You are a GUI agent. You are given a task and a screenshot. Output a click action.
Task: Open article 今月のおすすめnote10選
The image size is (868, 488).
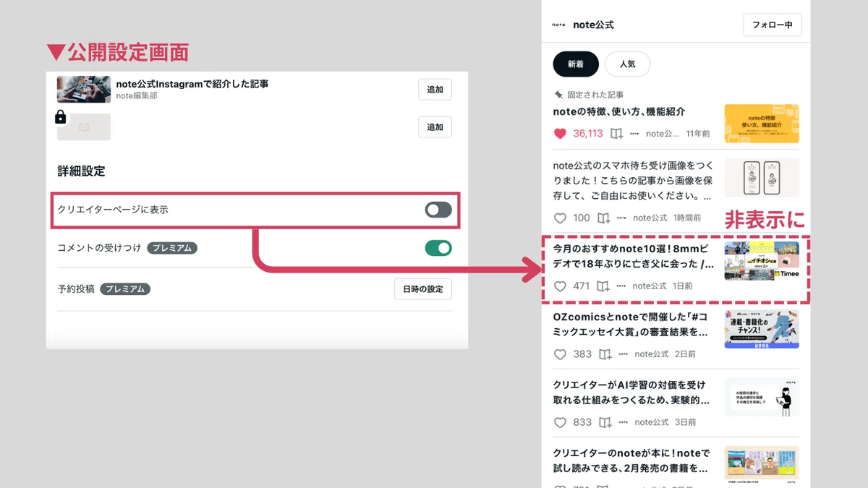click(634, 256)
